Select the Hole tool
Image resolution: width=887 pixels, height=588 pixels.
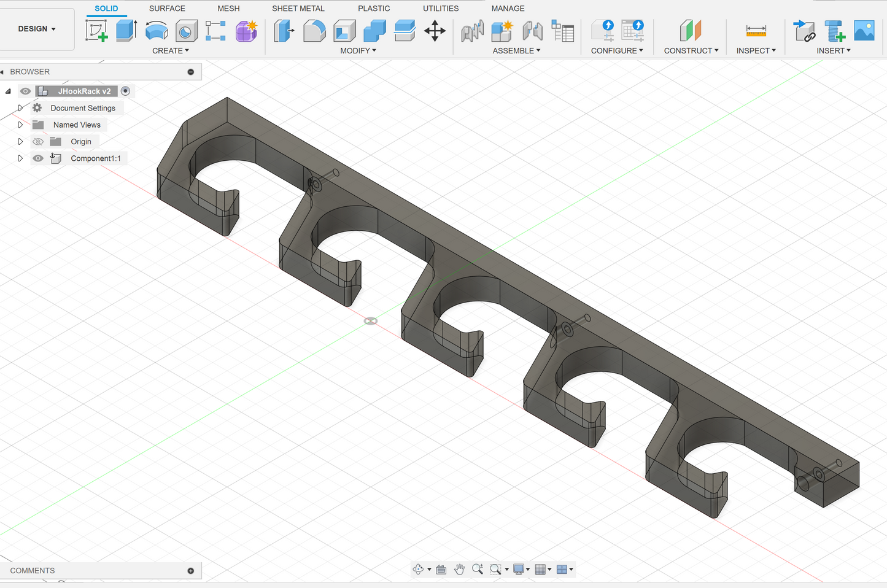[x=187, y=31]
